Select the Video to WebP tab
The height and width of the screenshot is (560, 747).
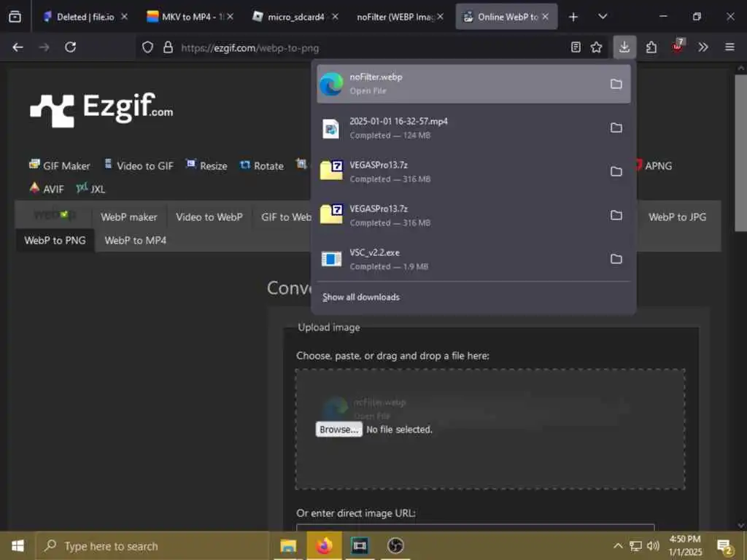(x=209, y=217)
